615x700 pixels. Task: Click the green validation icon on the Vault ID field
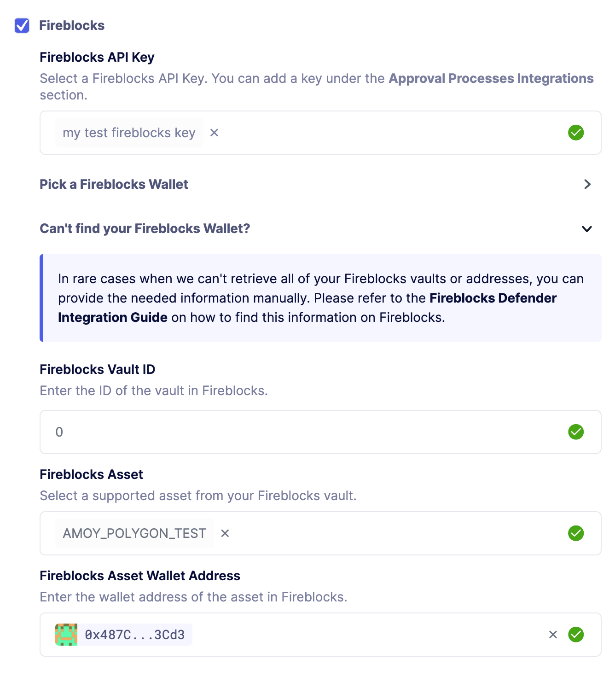pyautogui.click(x=576, y=432)
